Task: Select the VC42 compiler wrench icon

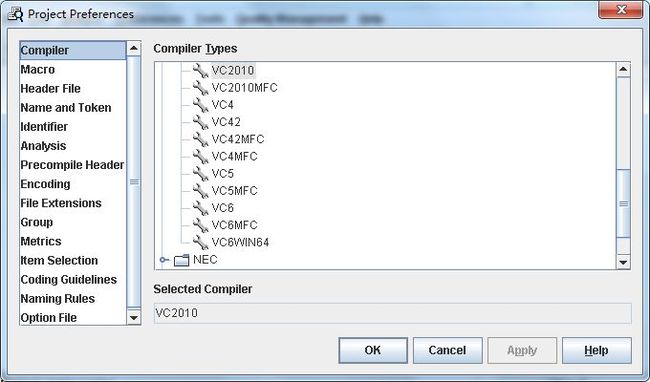Action: pyautogui.click(x=201, y=122)
